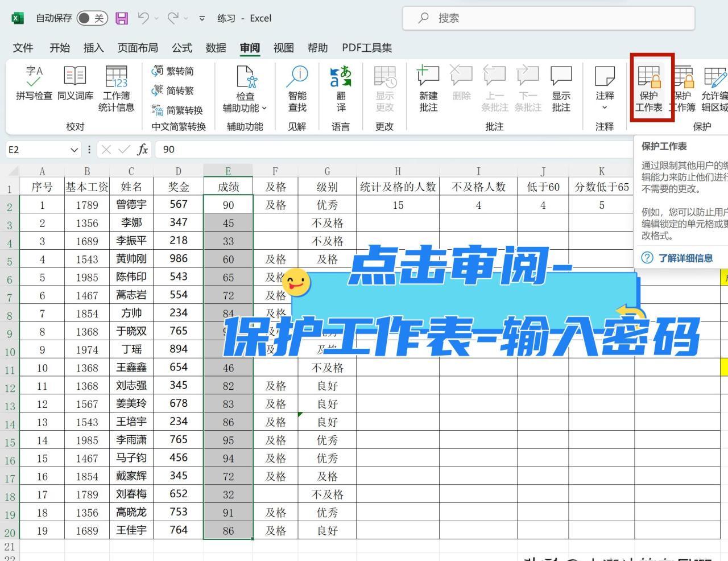Show 工作簿统计信息
The height and width of the screenshot is (561, 728).
tap(117, 89)
